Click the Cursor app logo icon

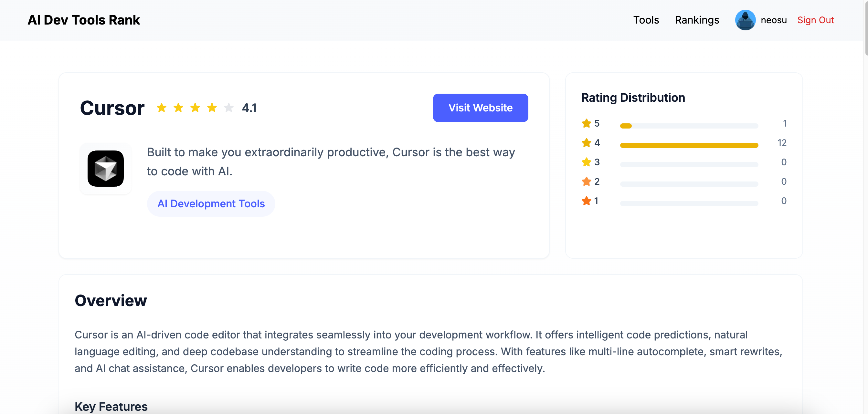(x=105, y=169)
